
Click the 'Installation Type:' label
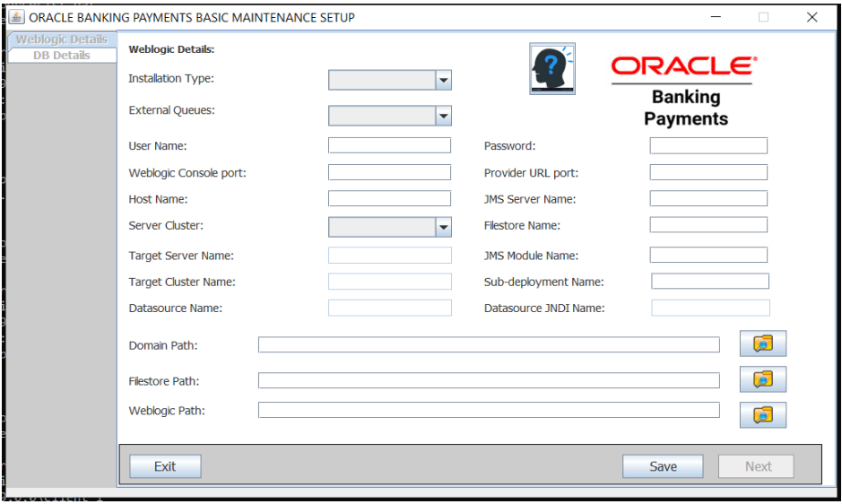171,78
